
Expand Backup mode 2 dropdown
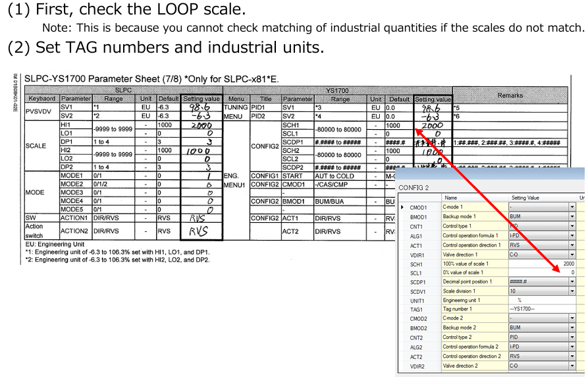pos(572,328)
